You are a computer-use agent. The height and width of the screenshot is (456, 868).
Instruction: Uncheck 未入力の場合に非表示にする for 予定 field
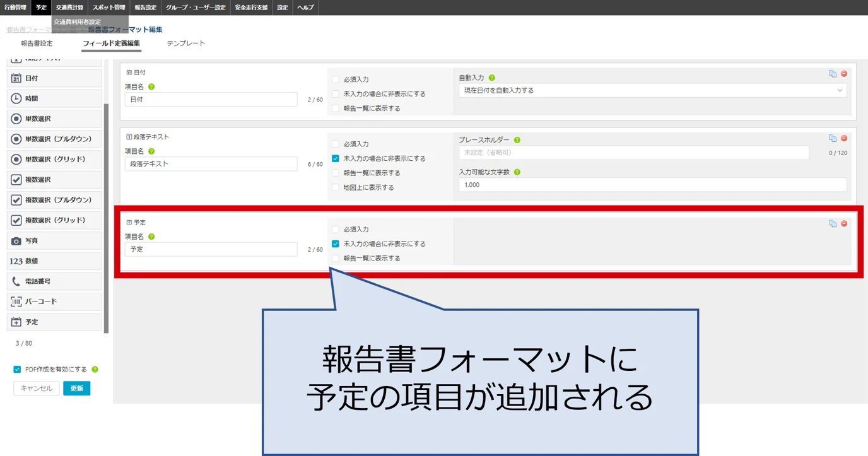pyautogui.click(x=336, y=244)
